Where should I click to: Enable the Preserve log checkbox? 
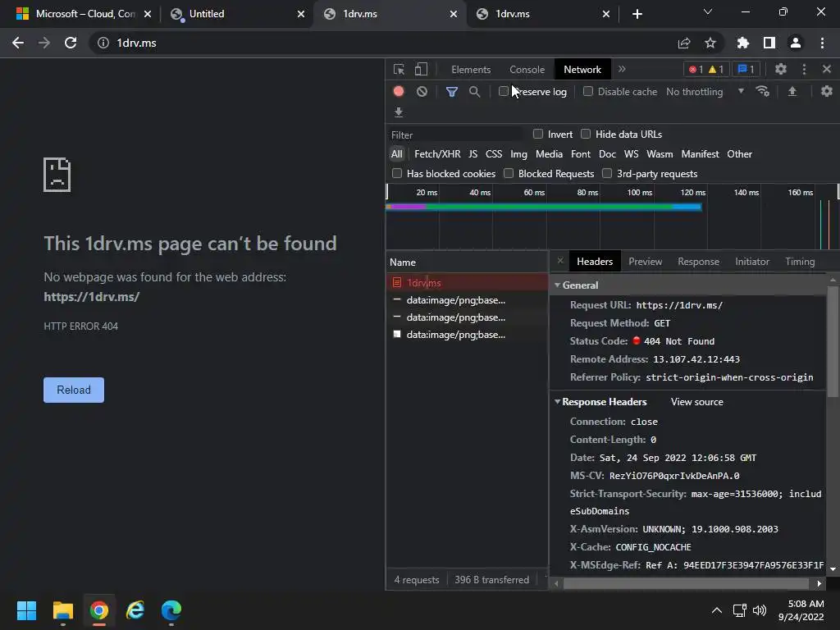tap(503, 92)
